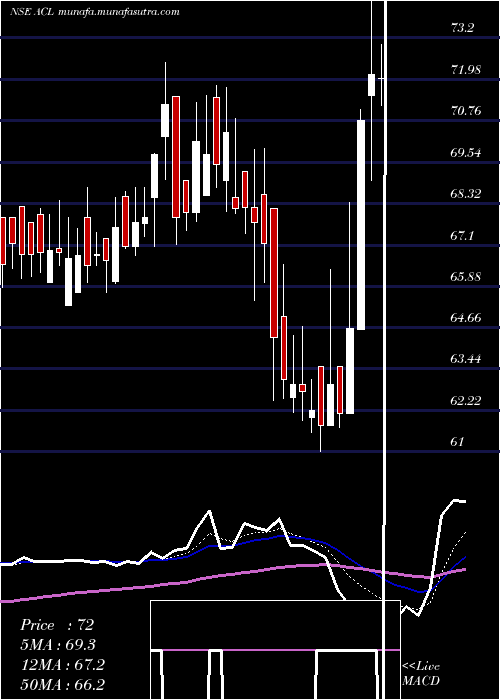Click the 65.88 price axis label
500x700 pixels.
(466, 277)
